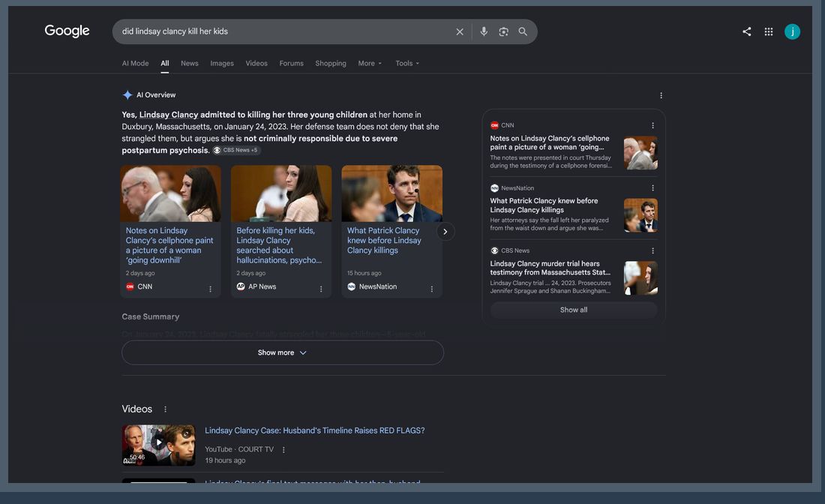
Task: Expand AI Overview with Show more
Action: 283,352
